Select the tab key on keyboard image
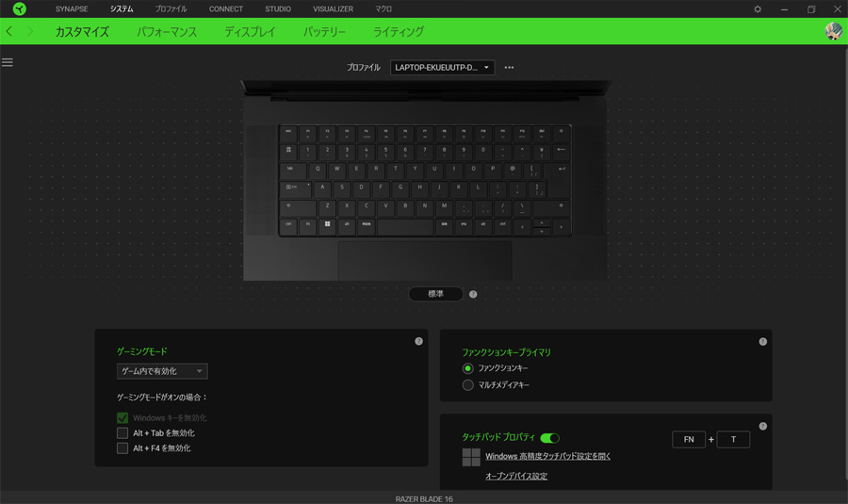This screenshot has height=504, width=848. [x=293, y=171]
